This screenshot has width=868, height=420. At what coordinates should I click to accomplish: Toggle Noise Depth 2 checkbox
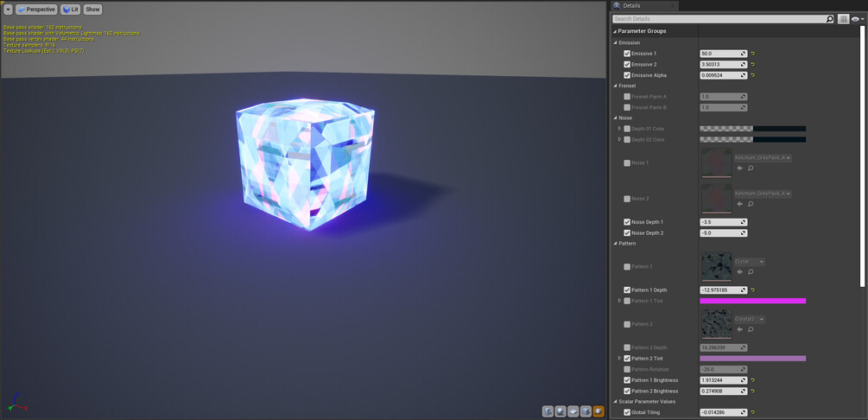(627, 233)
